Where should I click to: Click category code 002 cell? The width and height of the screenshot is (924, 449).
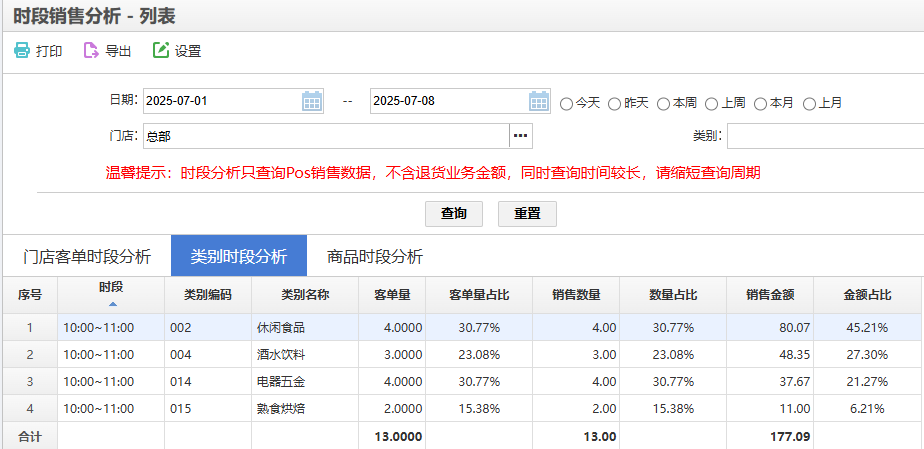click(208, 327)
